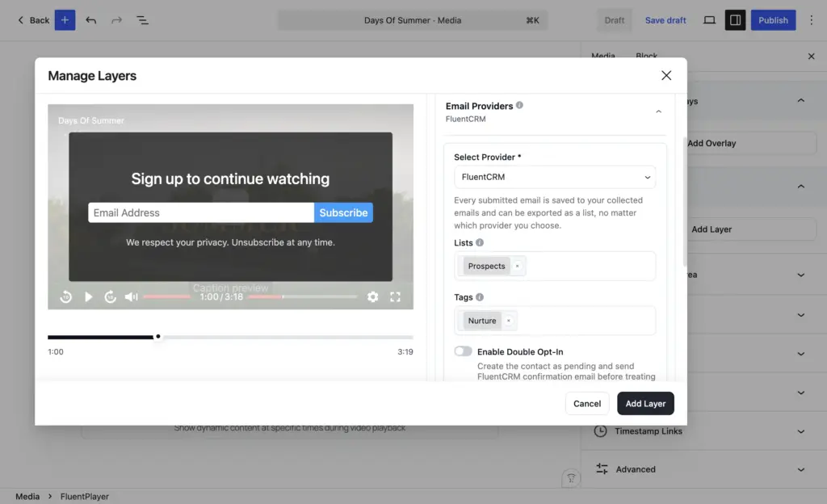Enable the Double Opt-In toggle
The image size is (827, 504).
[x=463, y=351]
